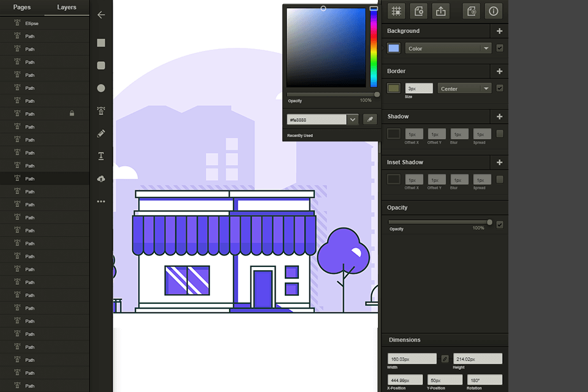Open the info icon panel
This screenshot has height=392, width=588.
tap(494, 11)
